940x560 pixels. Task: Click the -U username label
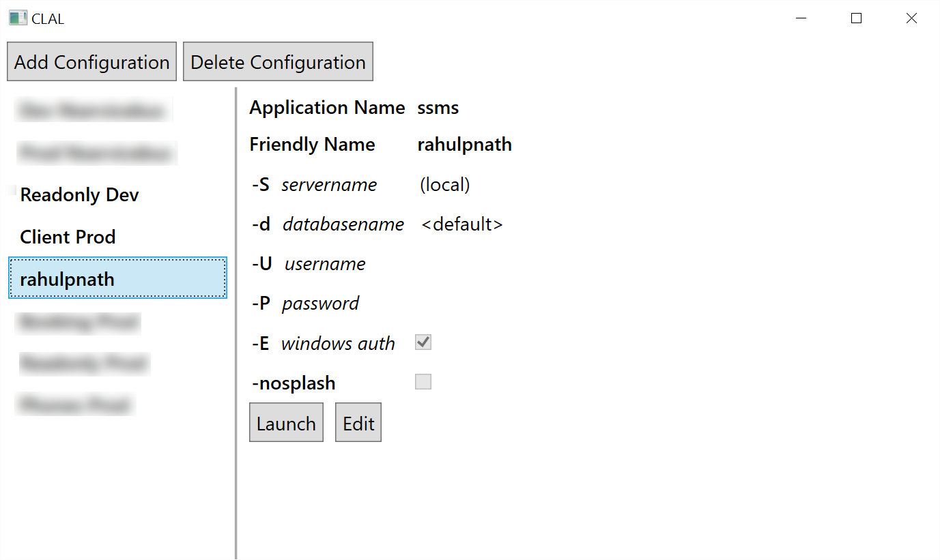click(309, 264)
